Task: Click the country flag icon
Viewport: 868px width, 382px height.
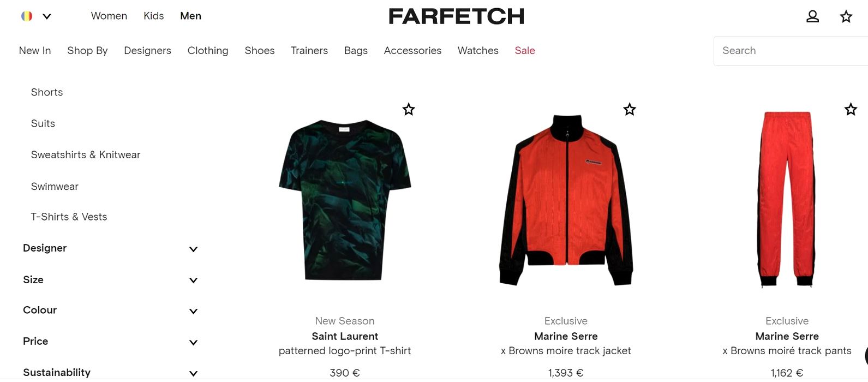Action: click(27, 16)
